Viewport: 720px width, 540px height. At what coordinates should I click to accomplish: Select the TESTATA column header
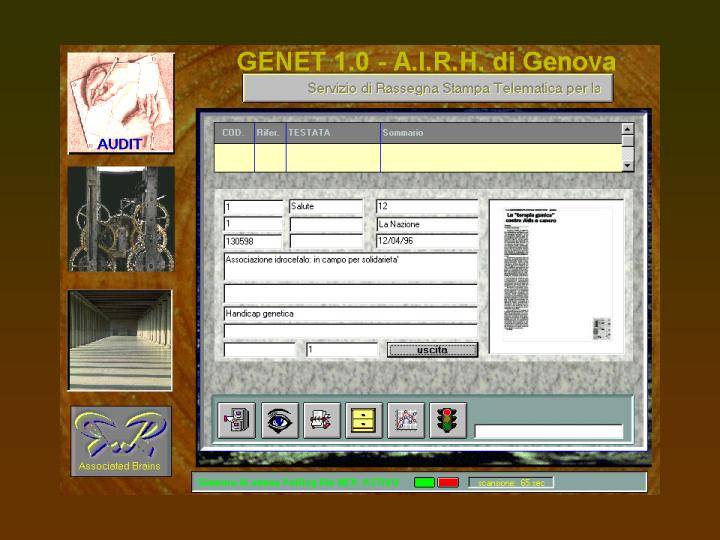tap(333, 133)
